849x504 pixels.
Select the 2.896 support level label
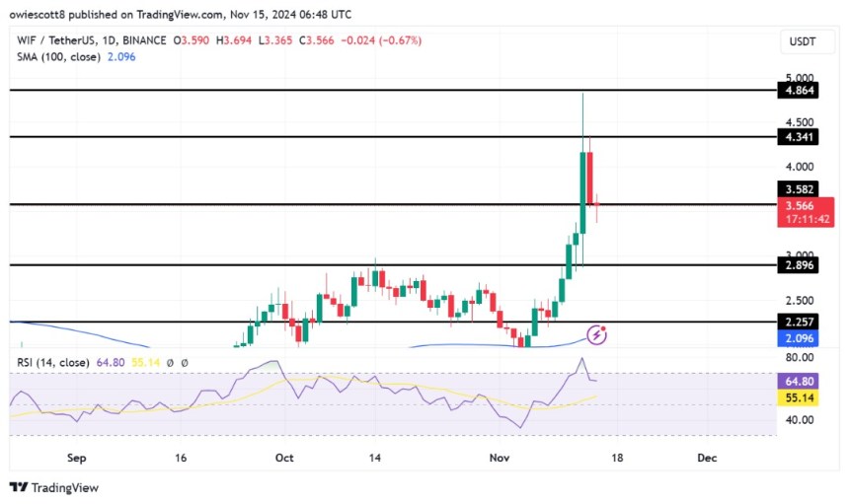tap(798, 265)
